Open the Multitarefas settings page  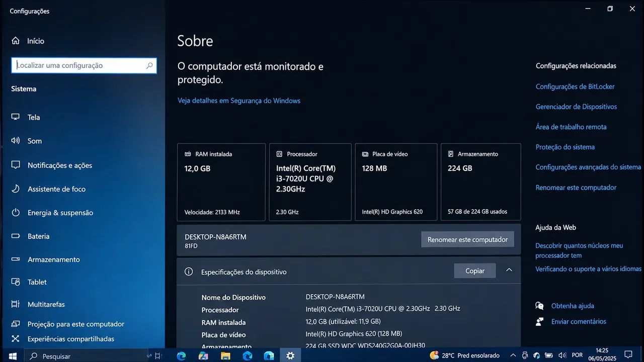pyautogui.click(x=38, y=304)
